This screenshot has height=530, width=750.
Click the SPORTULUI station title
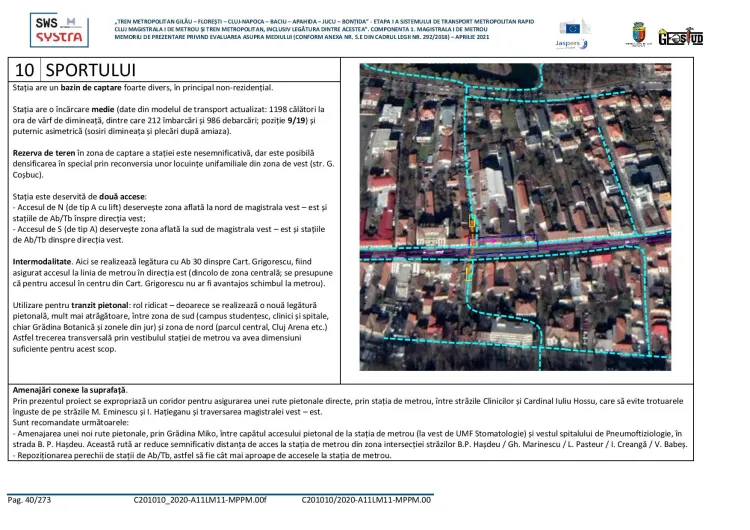pos(90,70)
